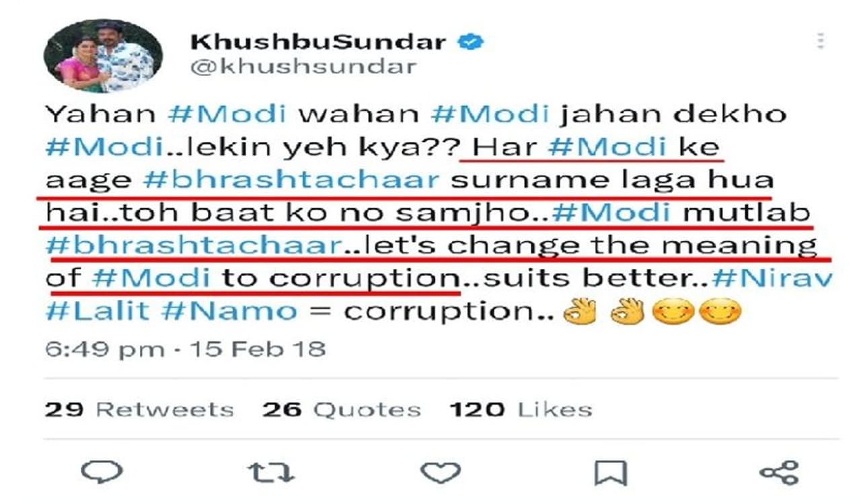861x504 pixels.
Task: Tap the retweet arrows icon
Action: point(271,472)
